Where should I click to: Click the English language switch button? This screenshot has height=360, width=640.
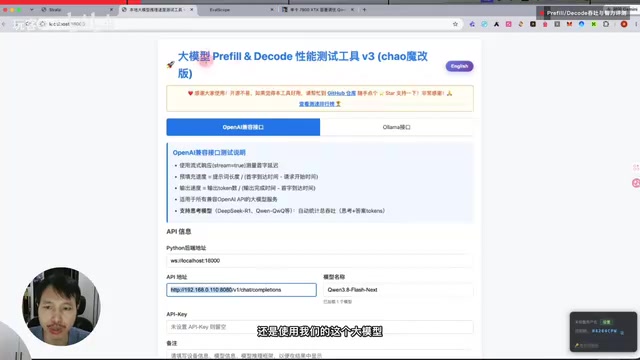coord(459,66)
